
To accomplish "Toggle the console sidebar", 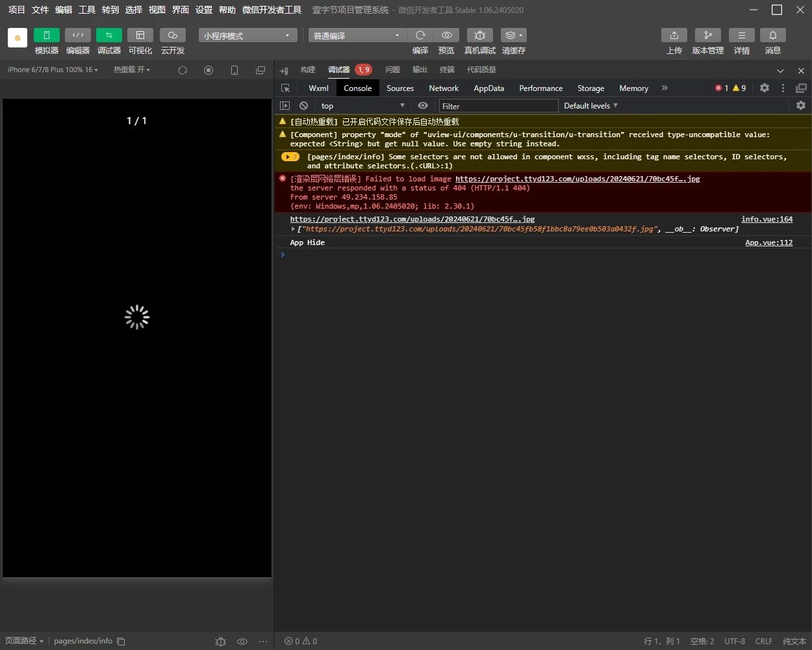I will tap(285, 105).
